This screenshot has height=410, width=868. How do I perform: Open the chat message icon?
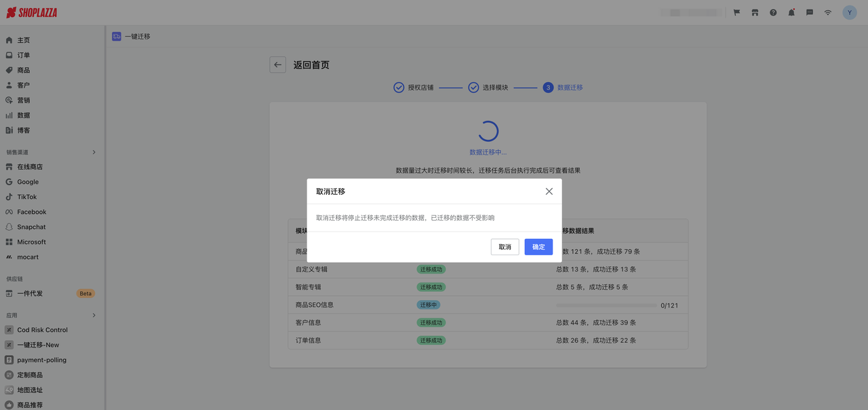(810, 13)
